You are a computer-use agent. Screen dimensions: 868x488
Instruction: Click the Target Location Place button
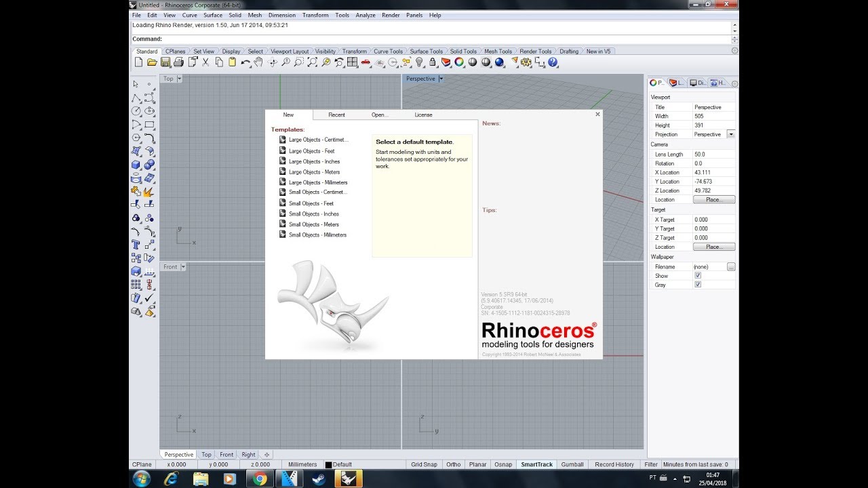[714, 247]
